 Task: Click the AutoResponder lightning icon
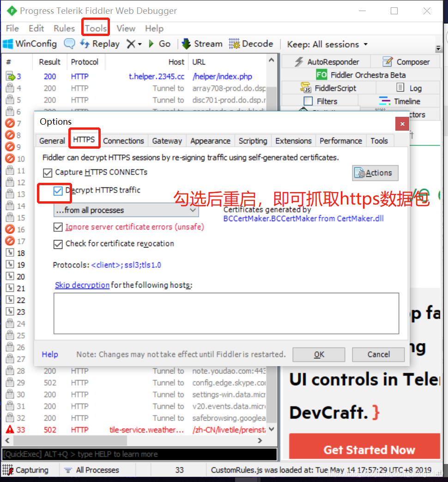point(299,62)
